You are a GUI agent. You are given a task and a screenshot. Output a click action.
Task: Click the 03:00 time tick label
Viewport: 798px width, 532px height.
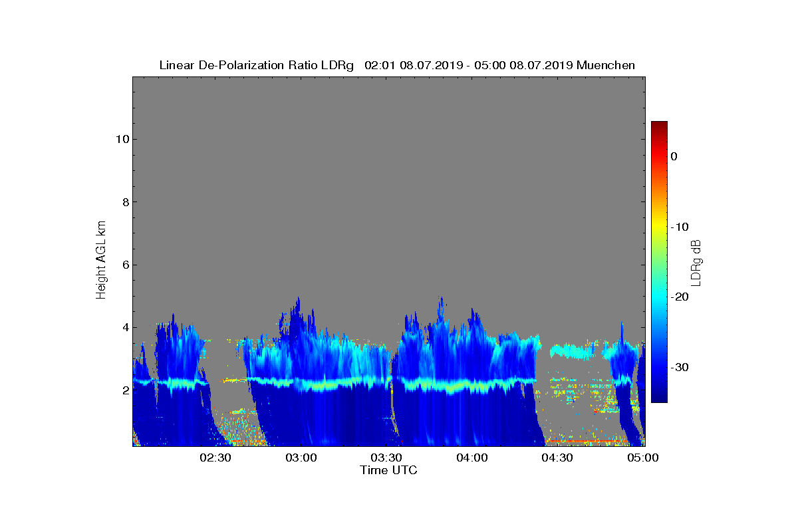tap(301, 458)
